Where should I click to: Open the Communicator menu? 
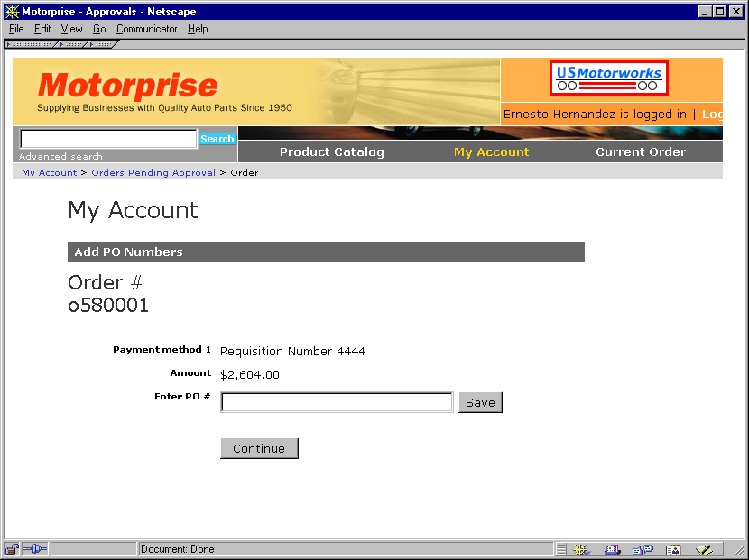(x=147, y=29)
